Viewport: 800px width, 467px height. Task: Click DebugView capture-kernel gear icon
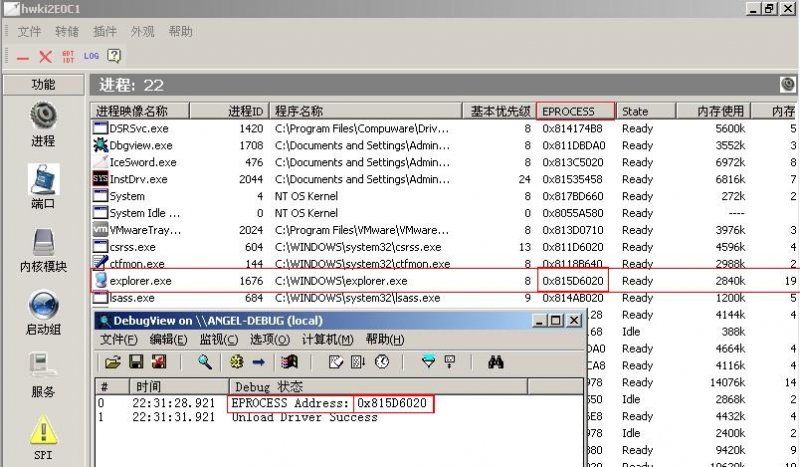pos(236,362)
